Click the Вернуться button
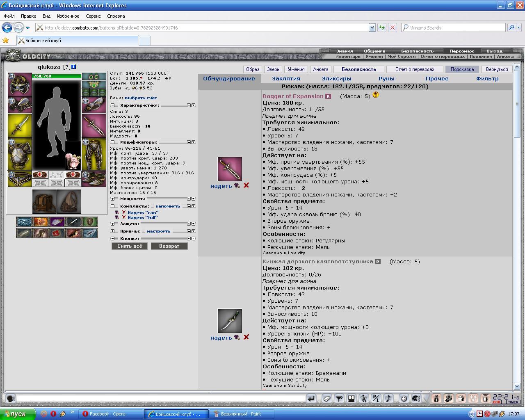The width and height of the screenshot is (525, 420). pyautogui.click(x=497, y=69)
